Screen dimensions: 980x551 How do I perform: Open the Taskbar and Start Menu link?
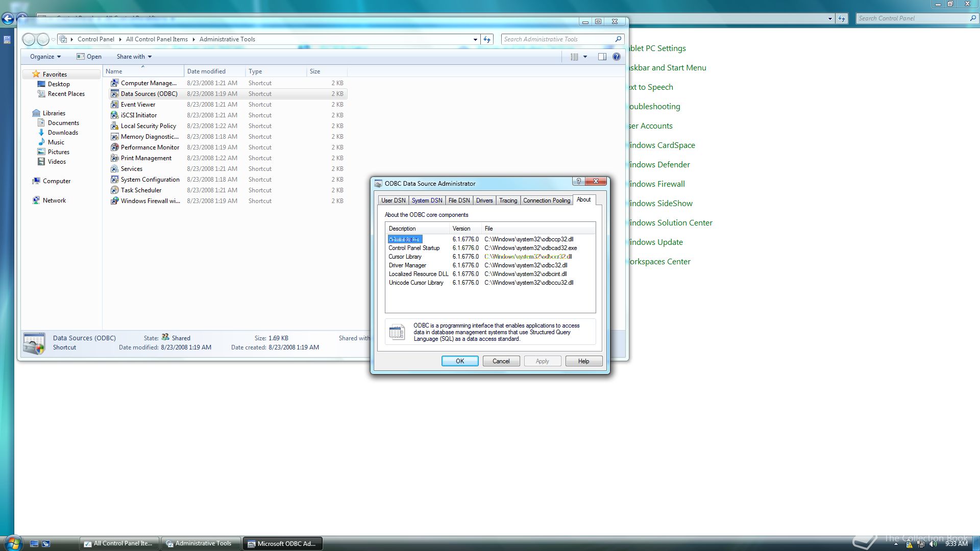[x=667, y=68]
